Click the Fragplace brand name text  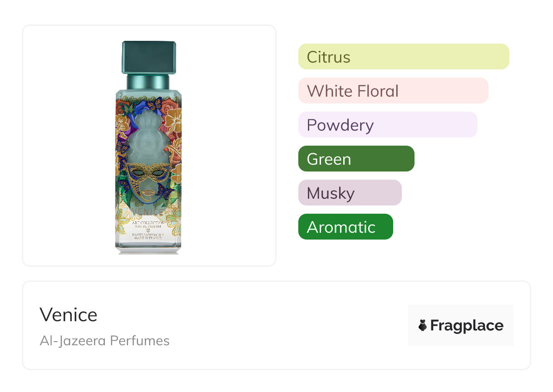click(x=467, y=325)
